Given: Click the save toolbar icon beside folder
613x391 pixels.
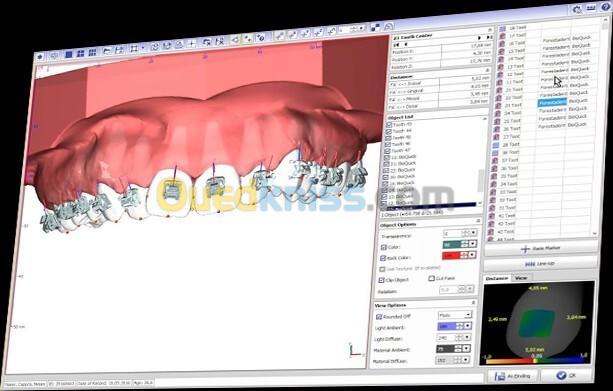Looking at the screenshot, I should pyautogui.click(x=119, y=50).
